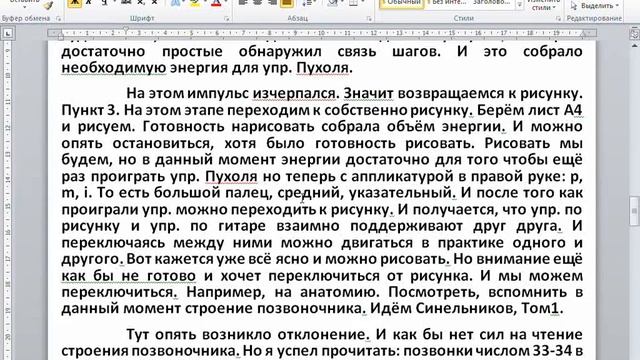Screen dimensions: 640x360
Task: Click the text А4 in the document
Action: (573, 110)
